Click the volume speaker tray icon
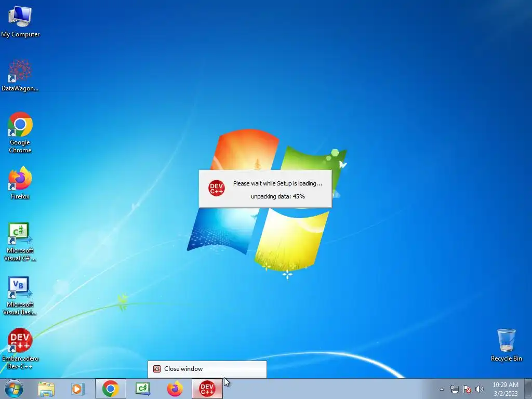 click(480, 389)
